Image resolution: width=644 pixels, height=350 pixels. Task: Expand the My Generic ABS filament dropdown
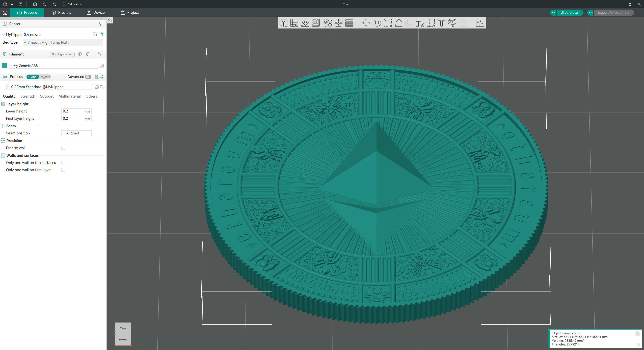tap(54, 66)
